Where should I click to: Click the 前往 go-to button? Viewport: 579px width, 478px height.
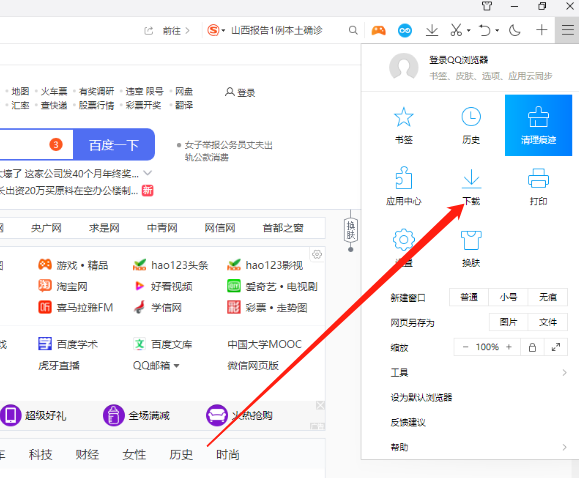pyautogui.click(x=176, y=31)
